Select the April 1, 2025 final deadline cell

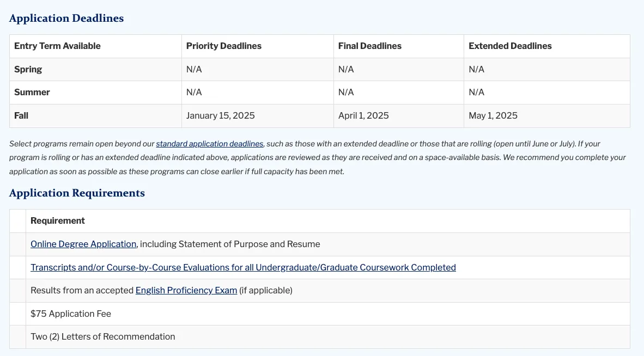pyautogui.click(x=363, y=116)
